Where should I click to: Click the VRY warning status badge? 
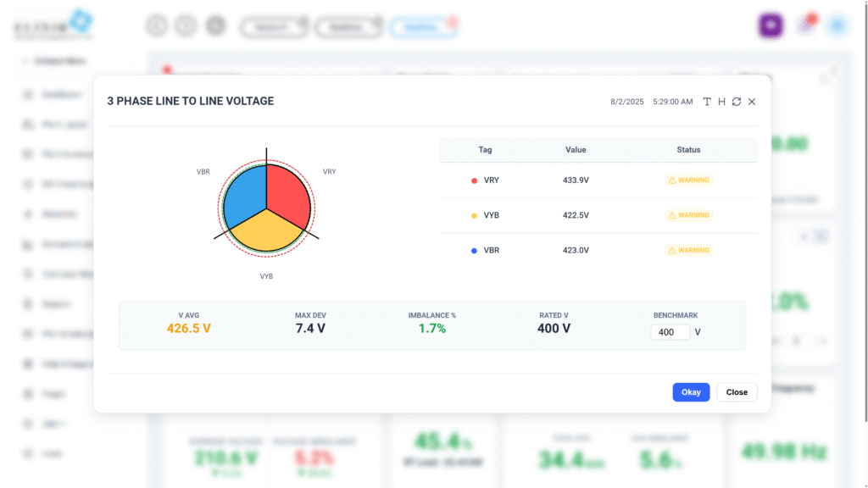coord(689,180)
